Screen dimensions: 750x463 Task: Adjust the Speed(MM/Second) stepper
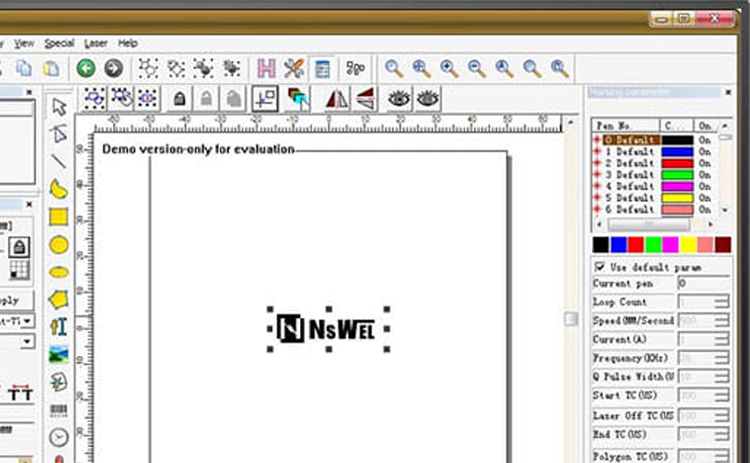click(x=722, y=320)
